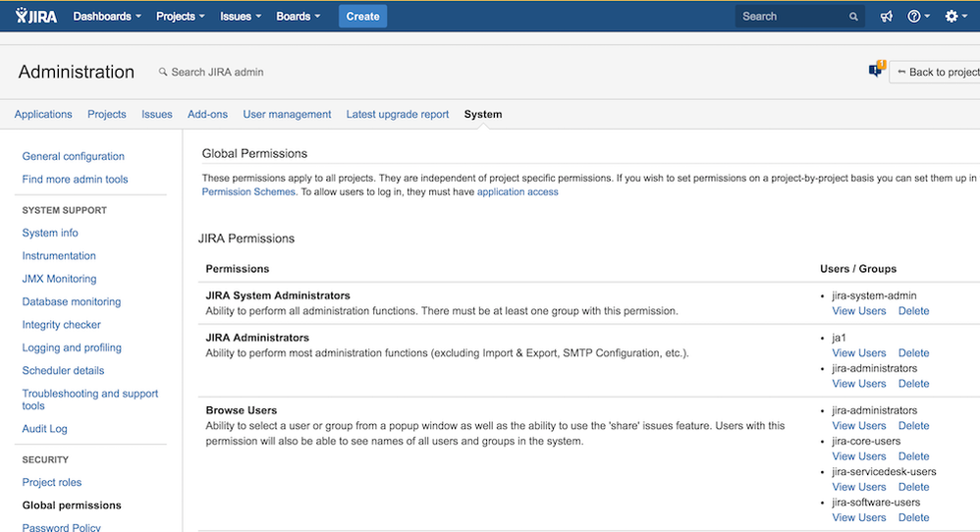Open the settings gear menu
Image resolution: width=980 pixels, height=532 pixels.
click(x=955, y=17)
